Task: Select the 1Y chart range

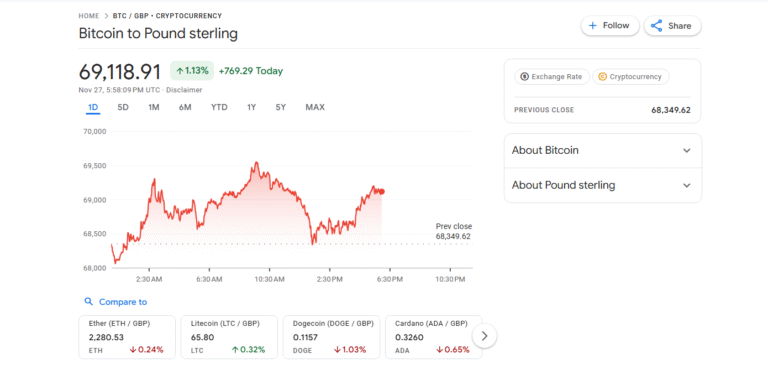Action: (x=251, y=107)
